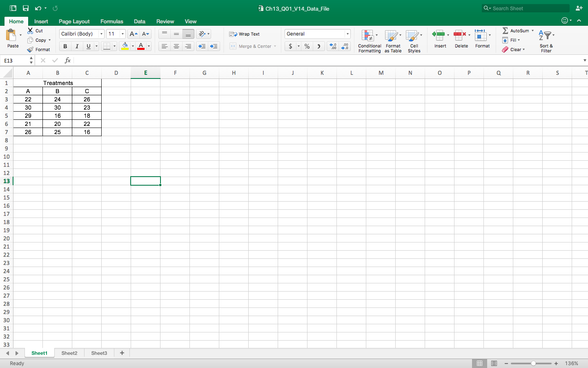Screen dimensions: 588x368
Task: Open the font size dropdown
Action: point(122,34)
